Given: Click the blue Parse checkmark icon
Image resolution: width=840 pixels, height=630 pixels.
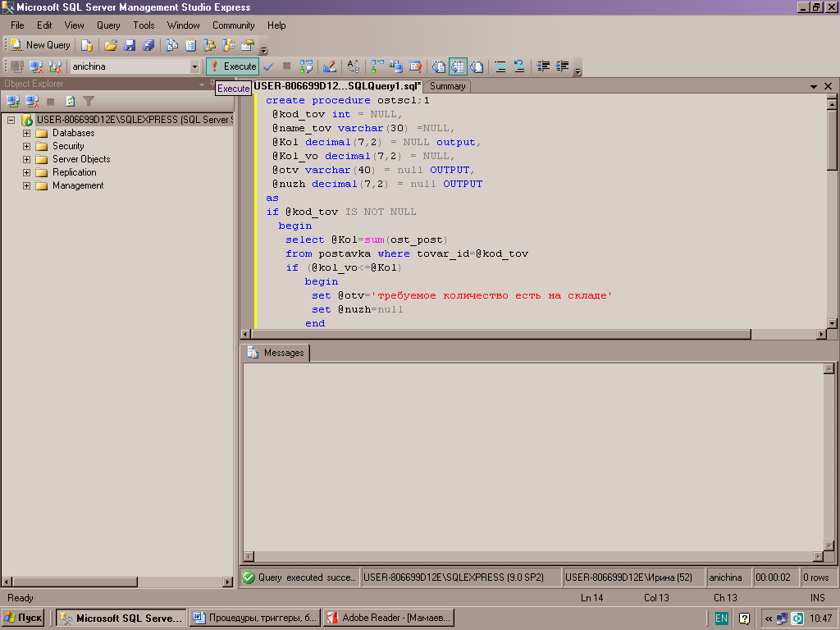Looking at the screenshot, I should 268,66.
